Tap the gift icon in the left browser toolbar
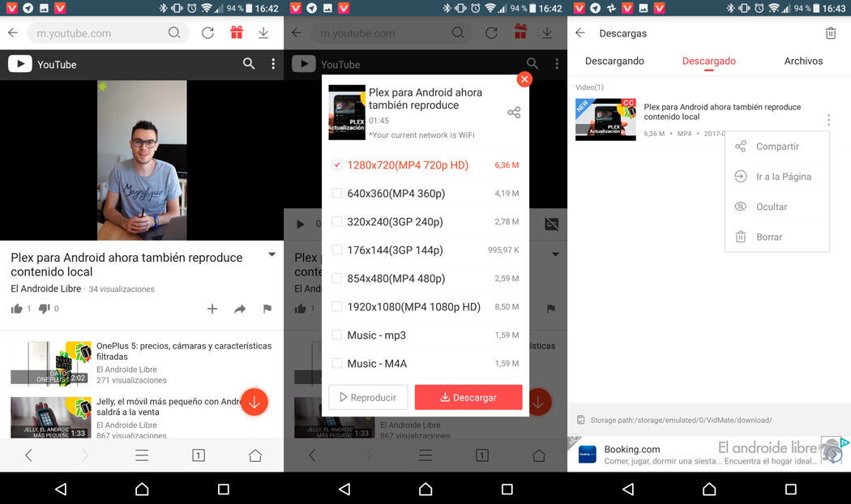Image resolution: width=851 pixels, height=504 pixels. pos(237,32)
